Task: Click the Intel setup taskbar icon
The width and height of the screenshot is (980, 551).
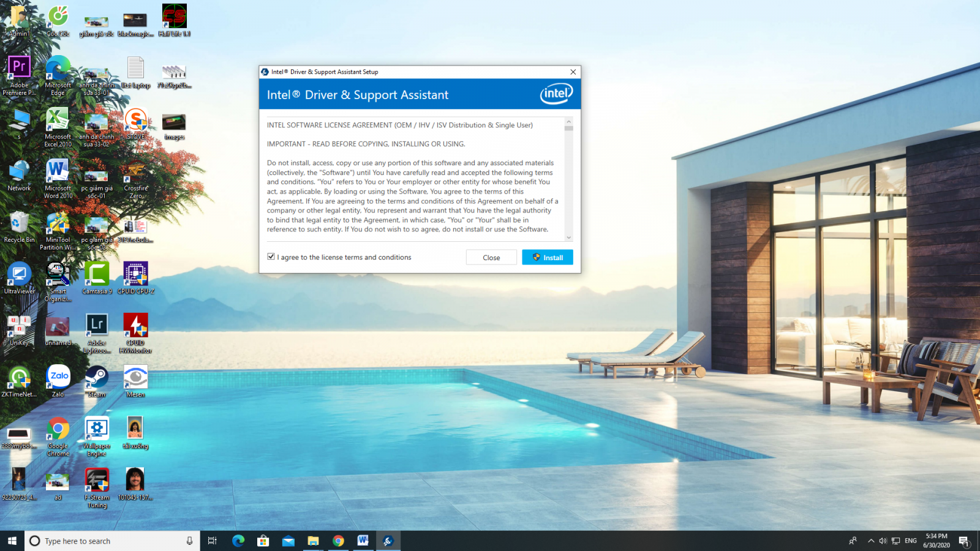Action: tap(388, 541)
